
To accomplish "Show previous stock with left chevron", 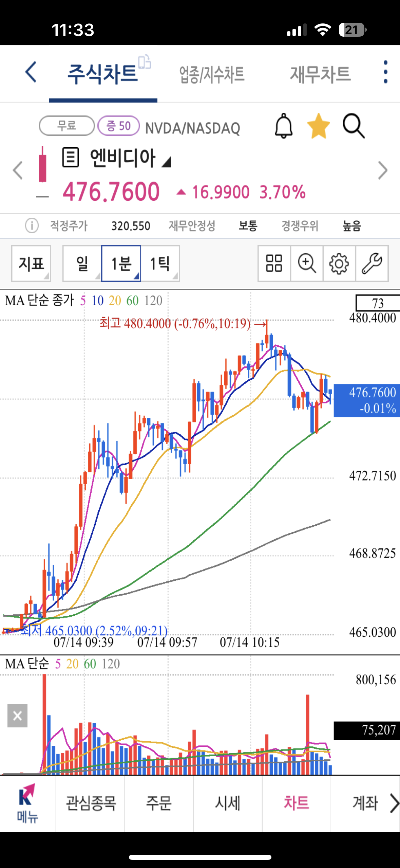I will 17,170.
